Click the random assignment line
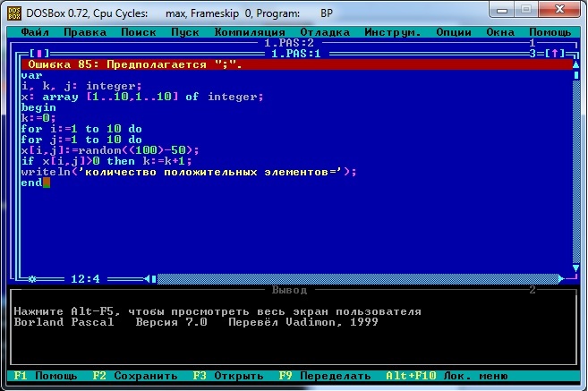This screenshot has height=391, width=588. click(110, 150)
